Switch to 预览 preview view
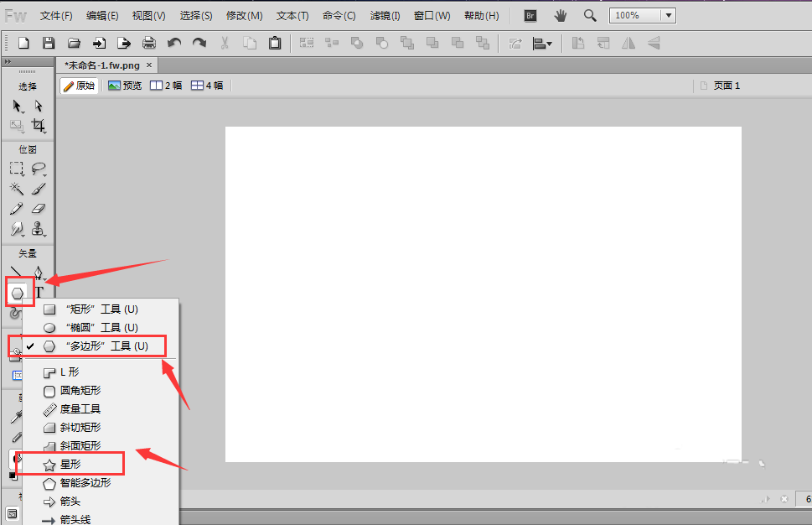The width and height of the screenshot is (812, 525). [x=125, y=86]
